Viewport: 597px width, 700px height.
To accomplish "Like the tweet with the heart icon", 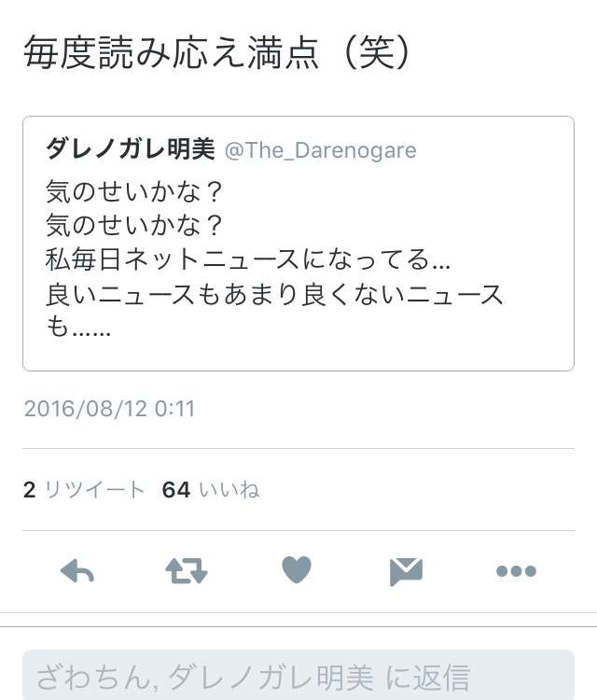I will pos(297,569).
